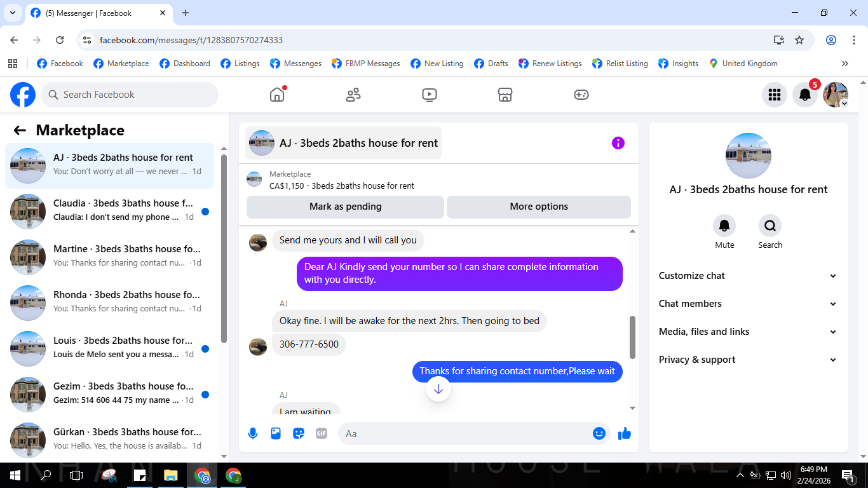Open the Relist Listing bookmark
The height and width of the screenshot is (488, 868).
coord(620,64)
